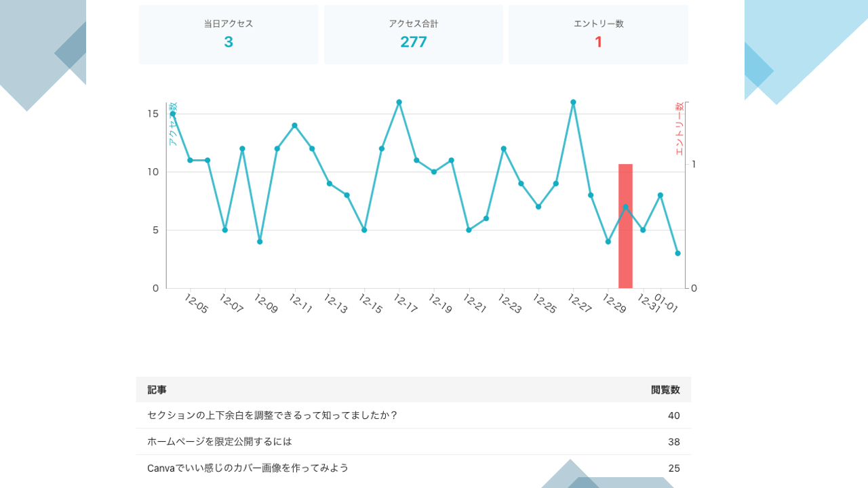
Task: Select the 12-11 data point on line
Action: 294,125
